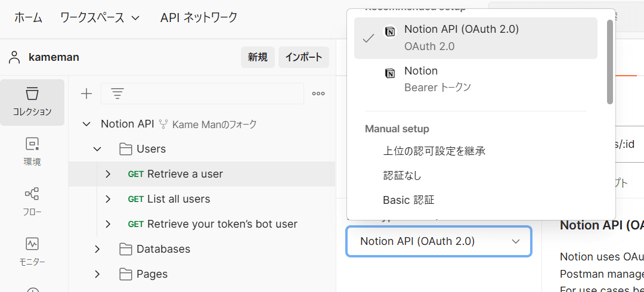Collapse the Users folder
Viewport: 644px width, 292px height.
point(97,149)
